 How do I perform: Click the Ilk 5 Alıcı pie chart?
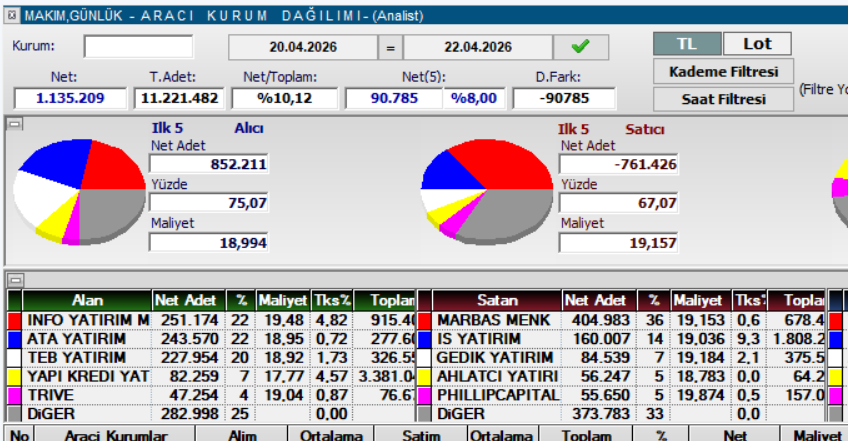80,192
